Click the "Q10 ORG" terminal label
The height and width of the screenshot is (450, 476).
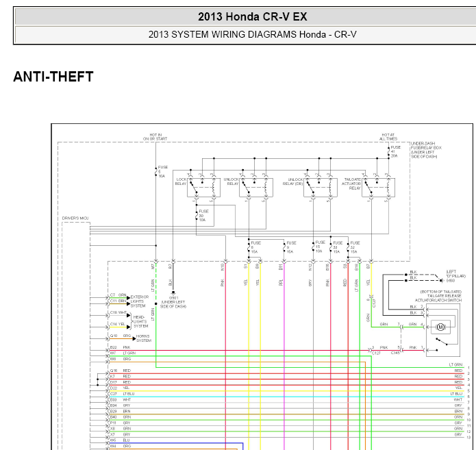pyautogui.click(x=121, y=336)
